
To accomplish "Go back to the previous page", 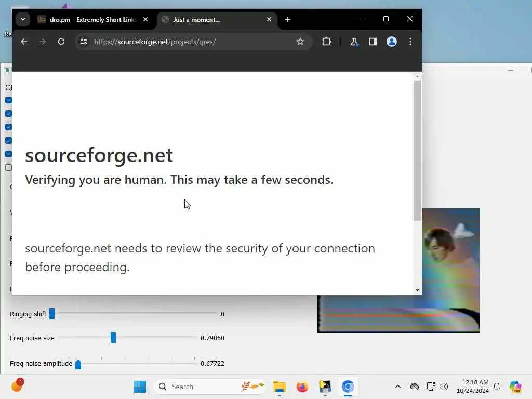I will 24,42.
